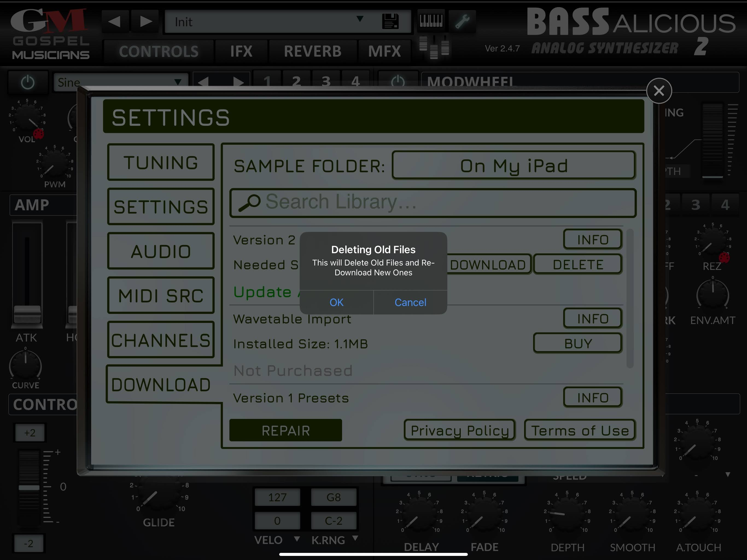Select oscillator slot 2
The image size is (747, 560).
296,80
